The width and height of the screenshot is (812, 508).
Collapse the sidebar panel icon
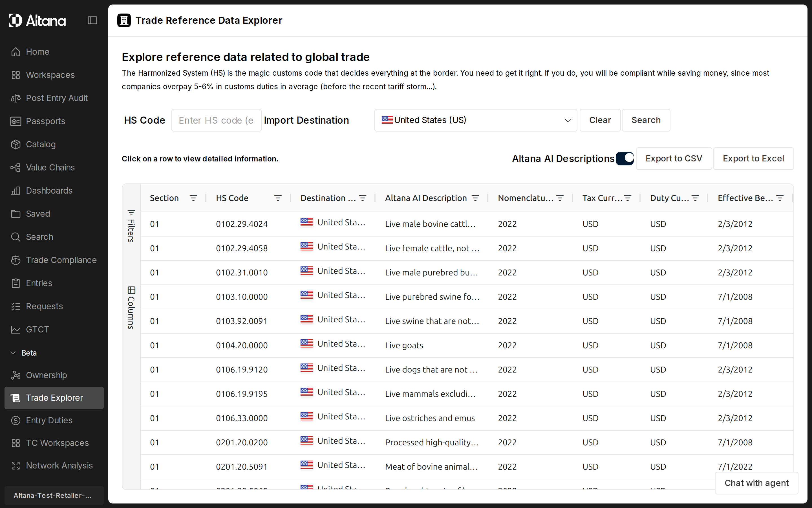tap(92, 21)
